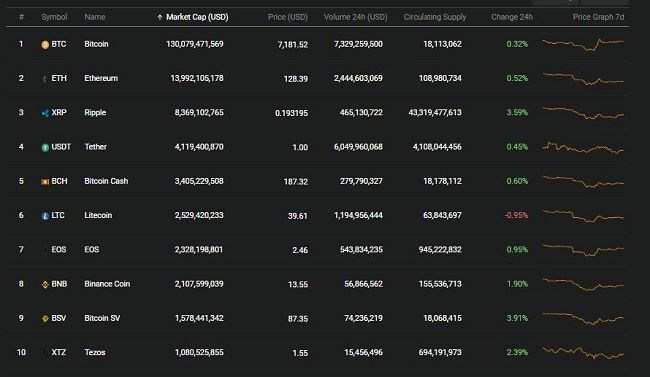This screenshot has height=377, width=650.
Task: Open the Litecoin name link
Action: 98,215
